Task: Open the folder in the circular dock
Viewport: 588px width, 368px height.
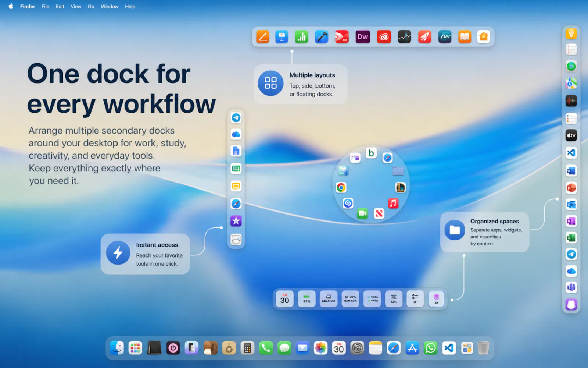Action: (398, 171)
